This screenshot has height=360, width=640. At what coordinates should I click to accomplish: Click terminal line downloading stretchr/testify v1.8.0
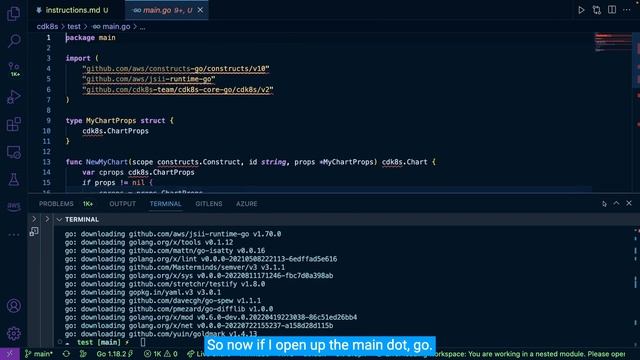pyautogui.click(x=165, y=284)
